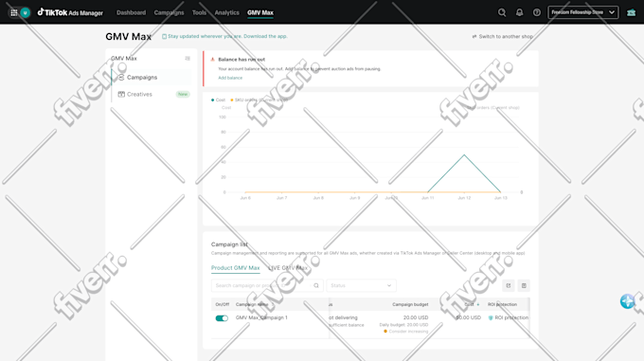Image resolution: width=644 pixels, height=361 pixels.
Task: Open the Dashboard menu
Action: coord(131,12)
